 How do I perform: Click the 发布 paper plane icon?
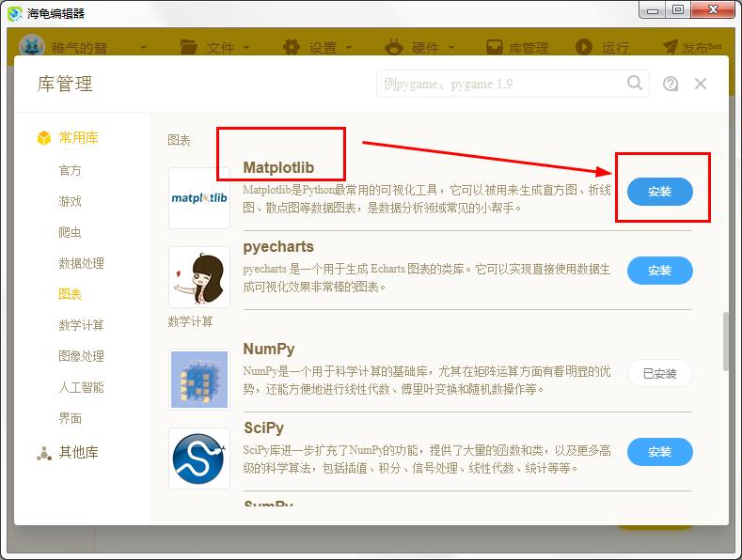[671, 46]
